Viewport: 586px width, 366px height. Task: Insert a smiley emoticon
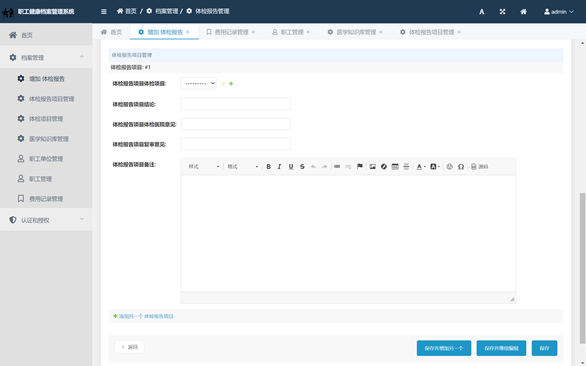[449, 167]
